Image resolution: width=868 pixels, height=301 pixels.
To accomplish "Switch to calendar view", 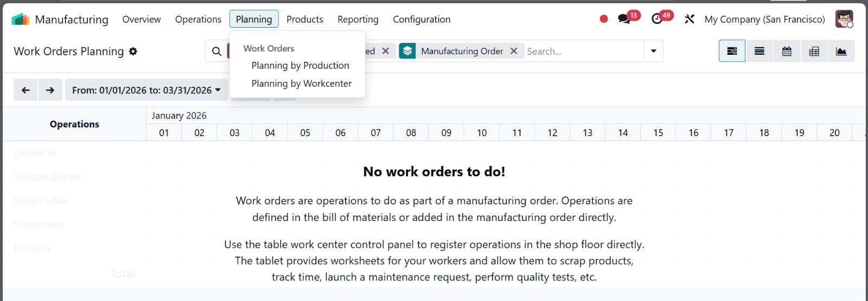I will (x=787, y=52).
